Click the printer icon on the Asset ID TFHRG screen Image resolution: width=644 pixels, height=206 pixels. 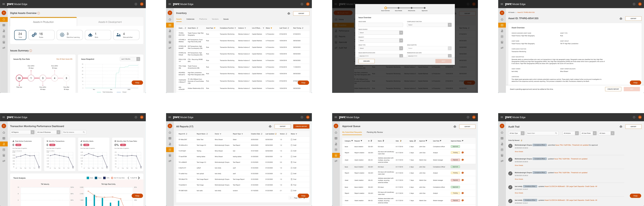pyautogui.click(x=621, y=19)
